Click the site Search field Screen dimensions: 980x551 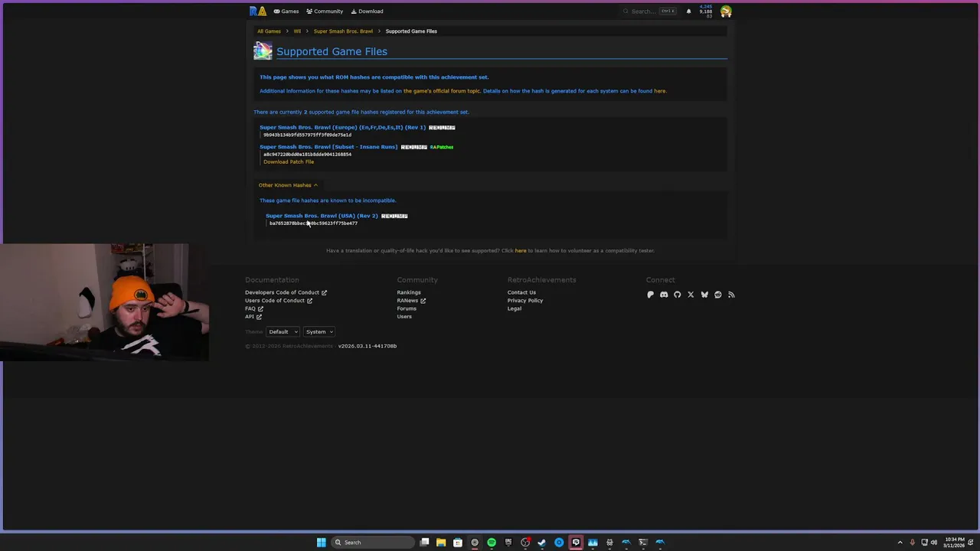pos(649,11)
